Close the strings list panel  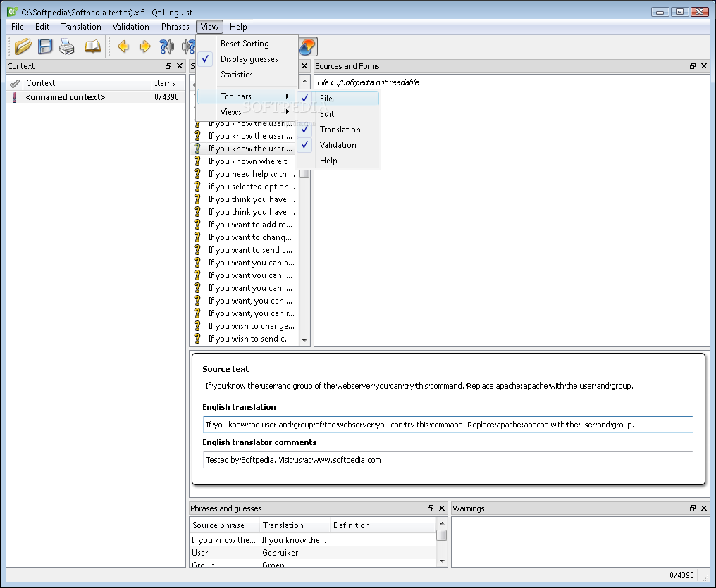point(304,65)
